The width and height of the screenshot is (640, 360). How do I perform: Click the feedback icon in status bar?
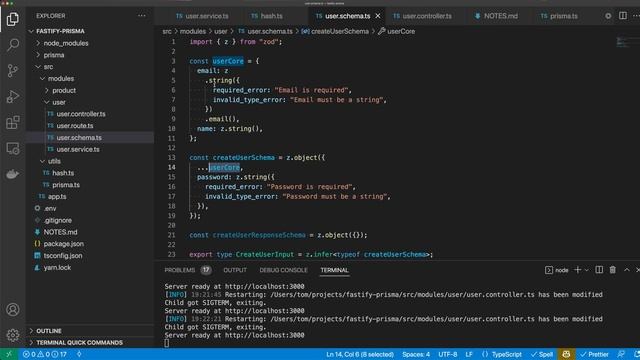(621, 354)
